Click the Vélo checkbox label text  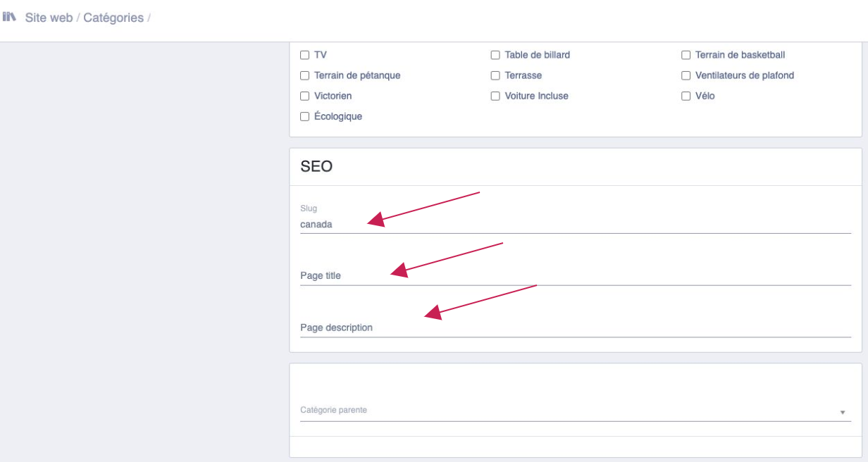pyautogui.click(x=705, y=96)
